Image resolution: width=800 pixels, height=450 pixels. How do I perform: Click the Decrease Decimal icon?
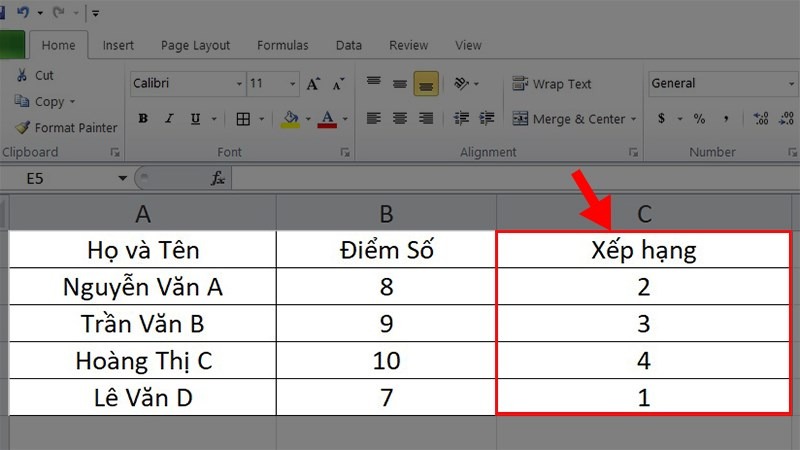(786, 119)
